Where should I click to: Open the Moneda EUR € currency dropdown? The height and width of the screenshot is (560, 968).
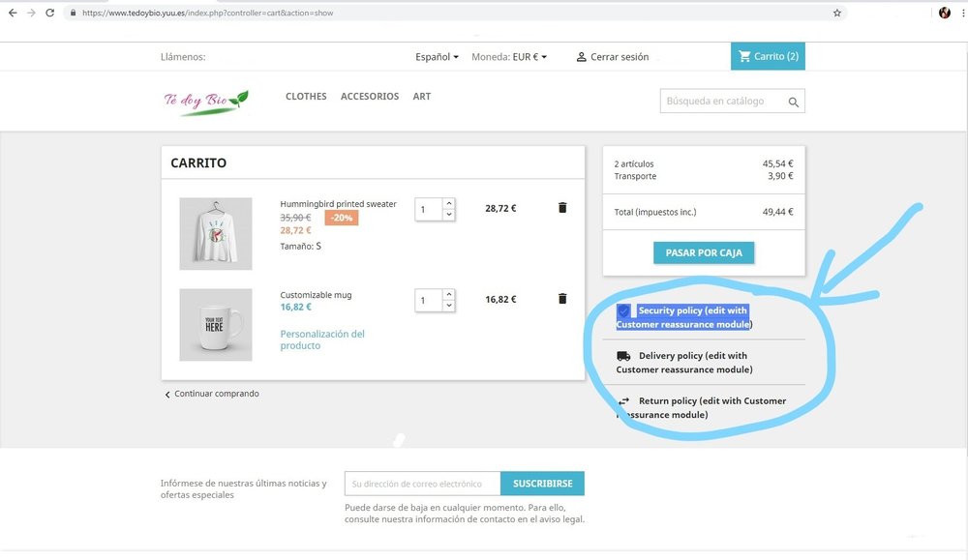(x=509, y=57)
